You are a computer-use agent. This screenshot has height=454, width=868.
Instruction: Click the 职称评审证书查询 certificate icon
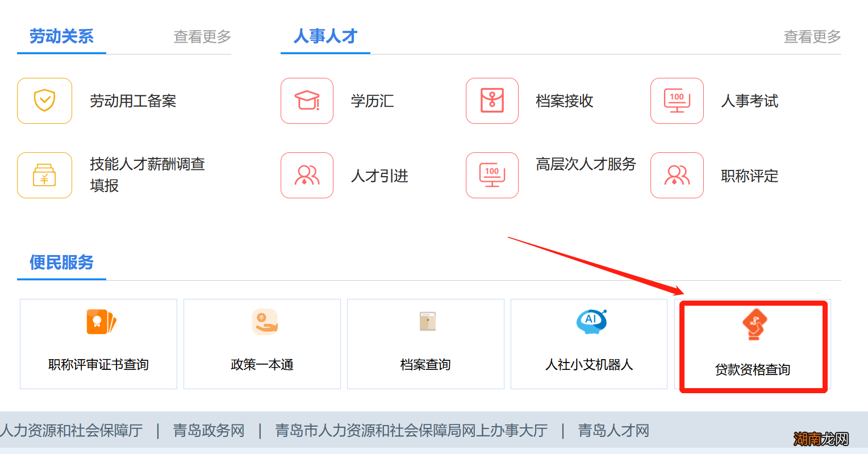[x=98, y=322]
